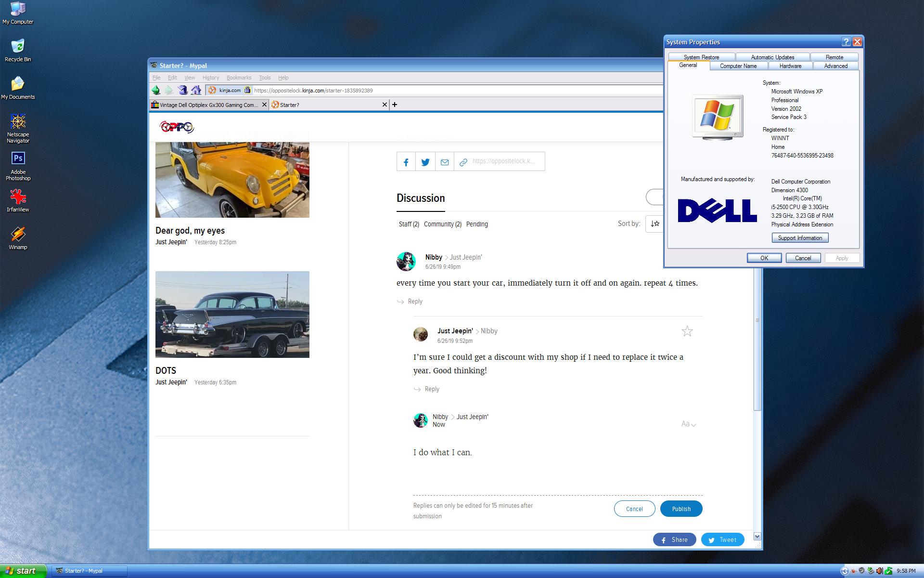
Task: Close the Vintage Dell Optiplex browser tab
Action: (x=264, y=105)
